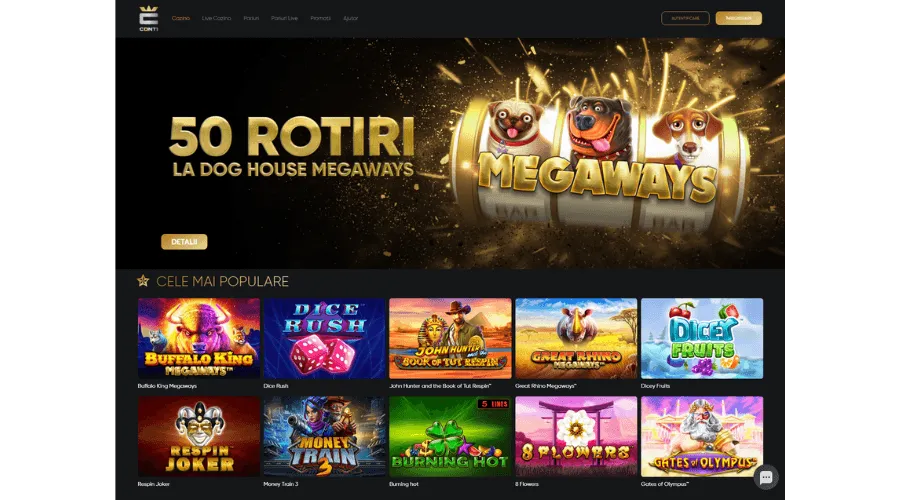Click the star icon beside Cele Mai Populare
900x500 pixels.
click(143, 281)
